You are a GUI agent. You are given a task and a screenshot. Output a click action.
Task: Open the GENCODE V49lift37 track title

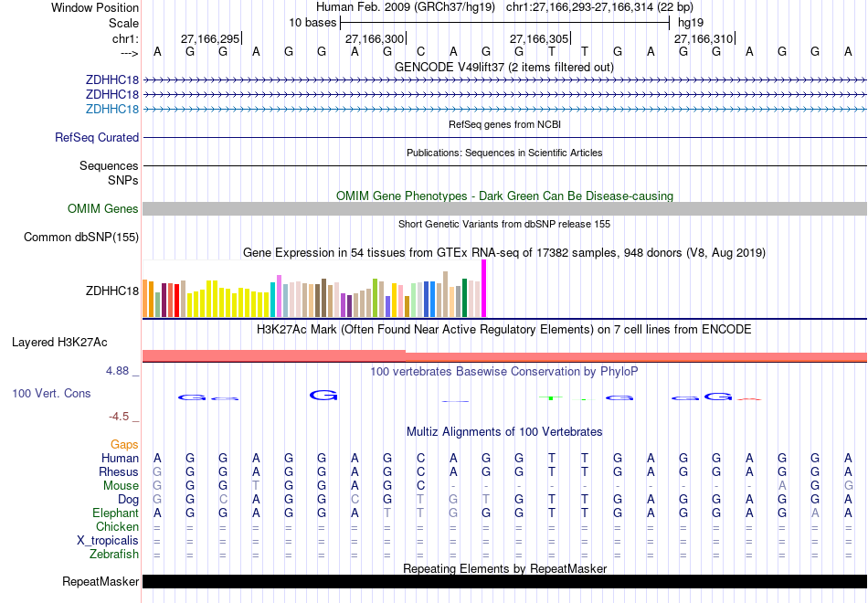click(x=503, y=67)
